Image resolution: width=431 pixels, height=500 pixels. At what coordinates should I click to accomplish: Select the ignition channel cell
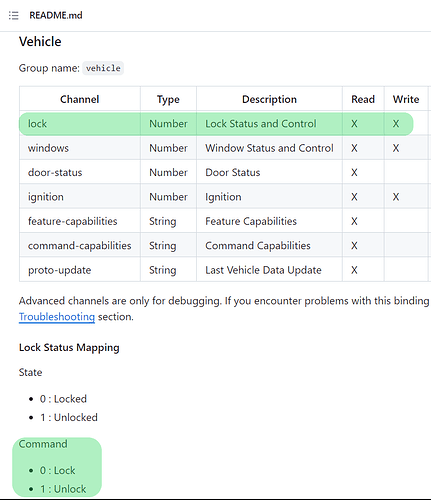(80, 197)
